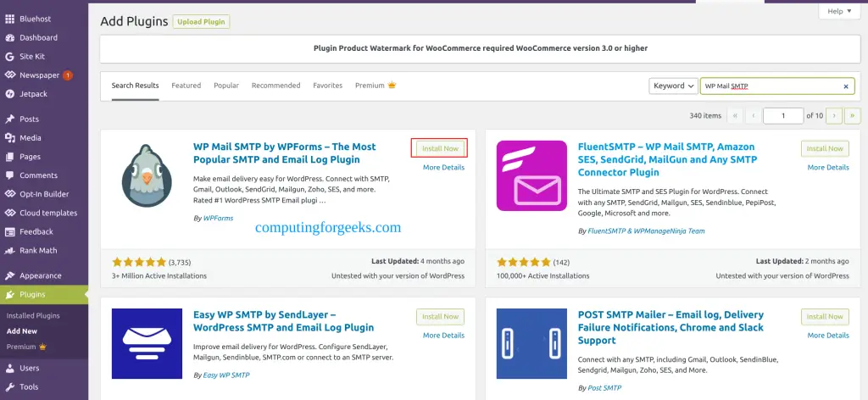Click the Jetpack lightning icon

(9, 94)
